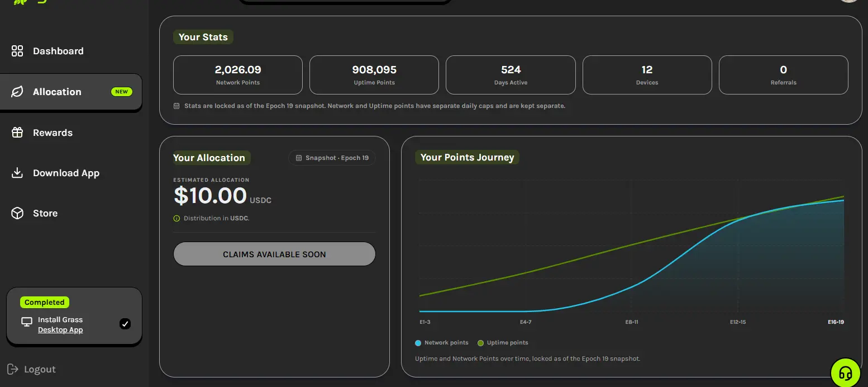Toggle Uptime points legend series
868x387 pixels.
(x=503, y=343)
